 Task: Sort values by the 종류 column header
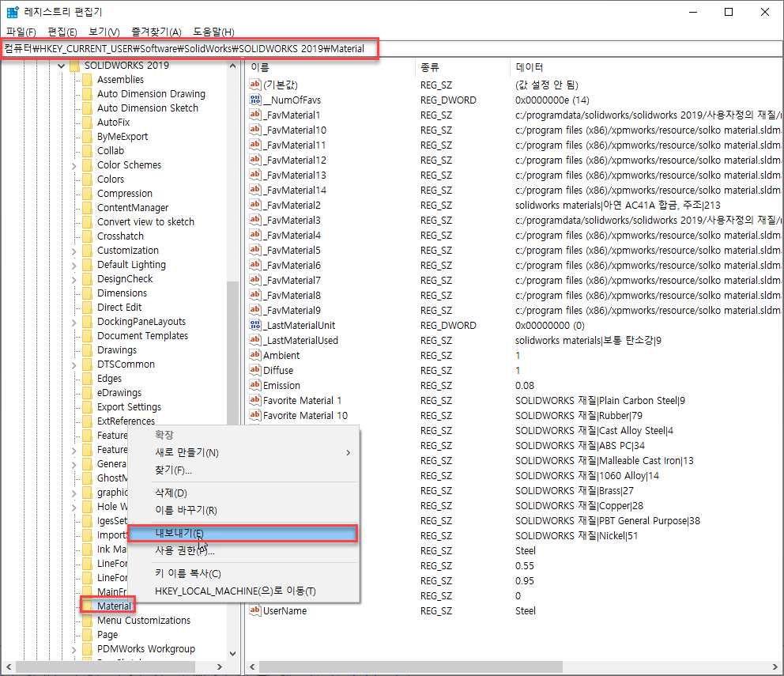[462, 67]
